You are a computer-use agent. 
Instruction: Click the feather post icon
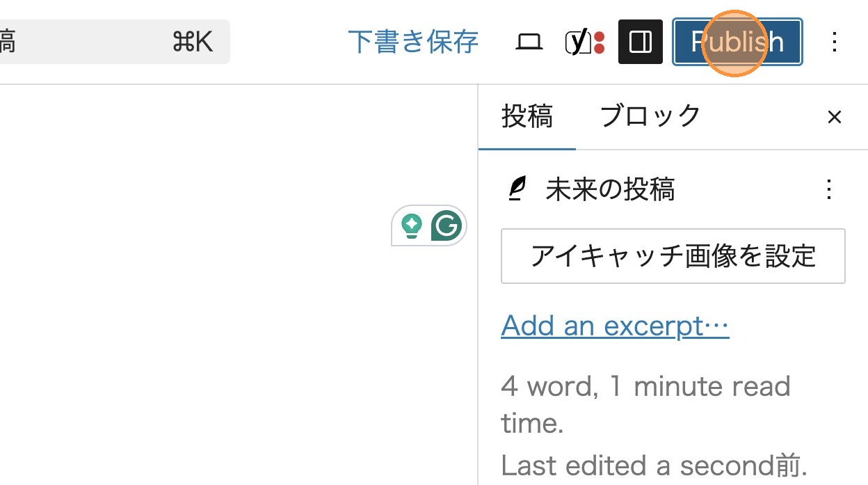click(x=515, y=189)
